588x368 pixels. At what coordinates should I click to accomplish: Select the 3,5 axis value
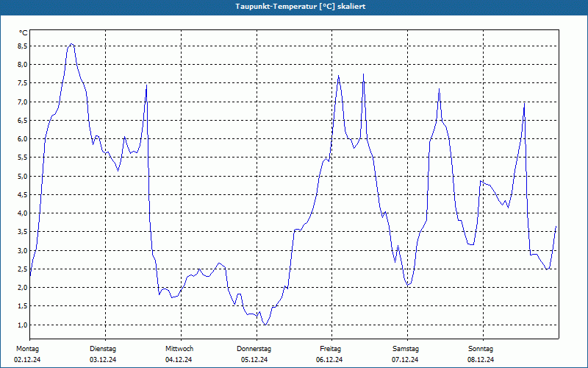coord(24,232)
